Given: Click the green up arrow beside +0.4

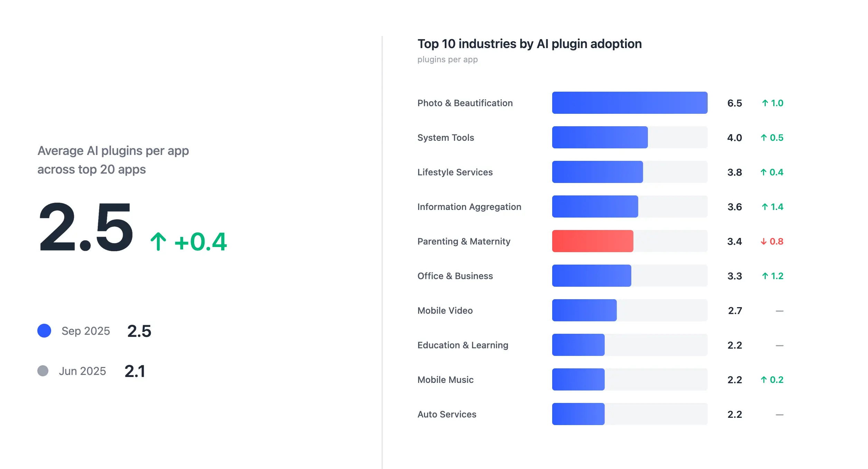Looking at the screenshot, I should pyautogui.click(x=158, y=241).
